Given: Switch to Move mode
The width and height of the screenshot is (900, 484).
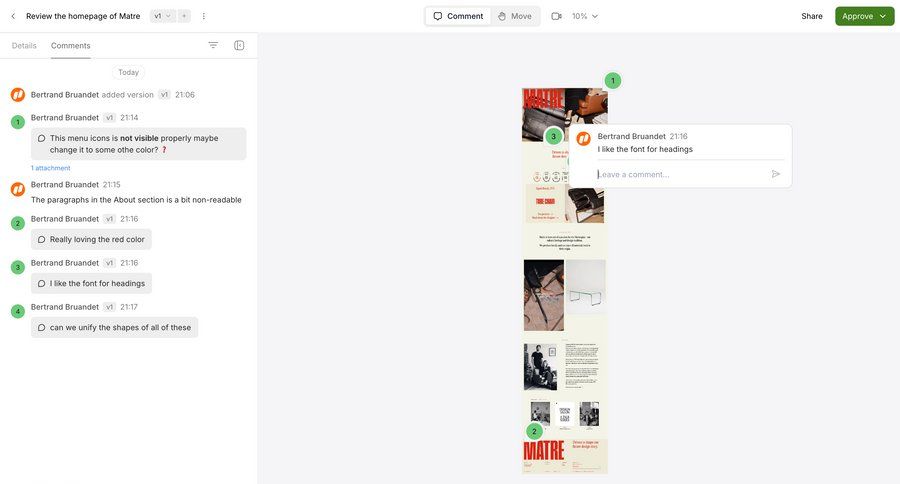Looking at the screenshot, I should coord(515,16).
